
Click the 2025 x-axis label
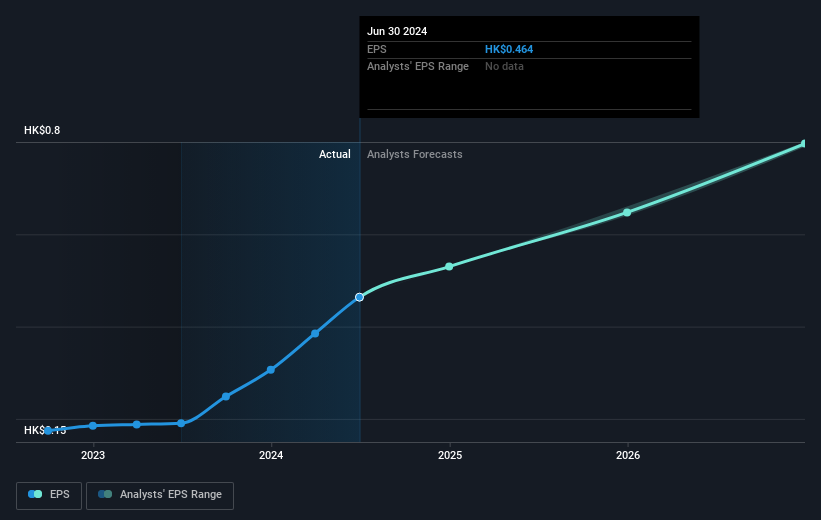[450, 456]
